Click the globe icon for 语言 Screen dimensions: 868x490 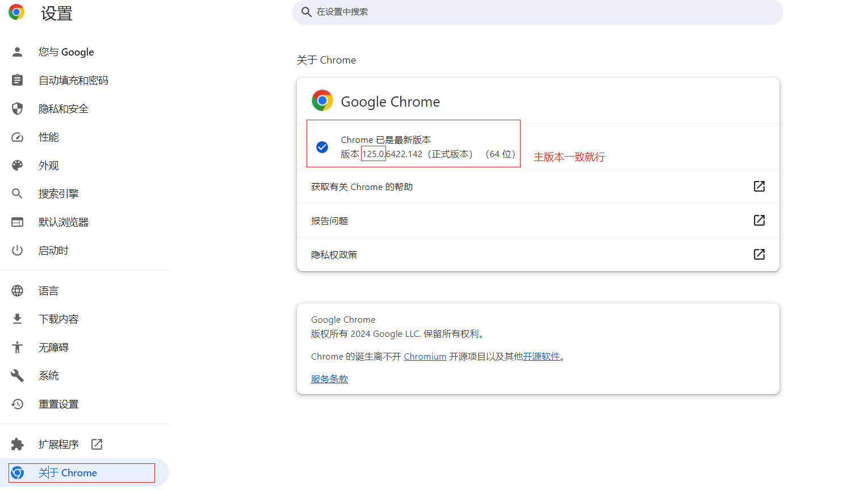(x=18, y=291)
